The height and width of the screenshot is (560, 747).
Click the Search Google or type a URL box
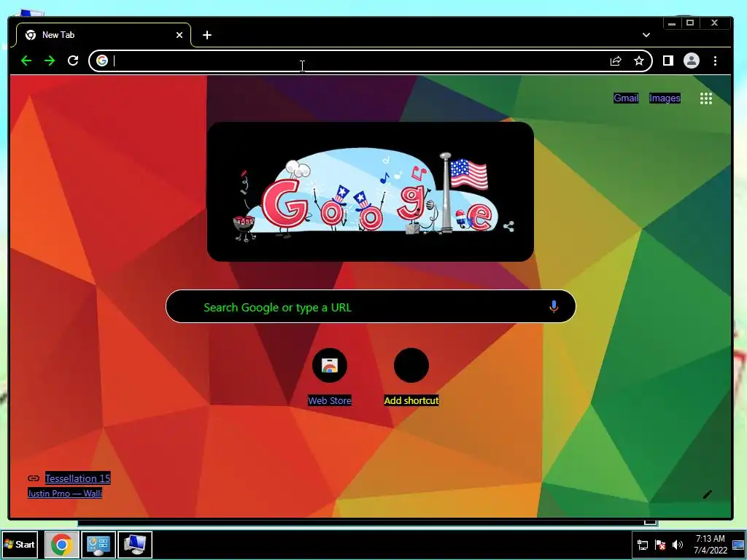[371, 307]
